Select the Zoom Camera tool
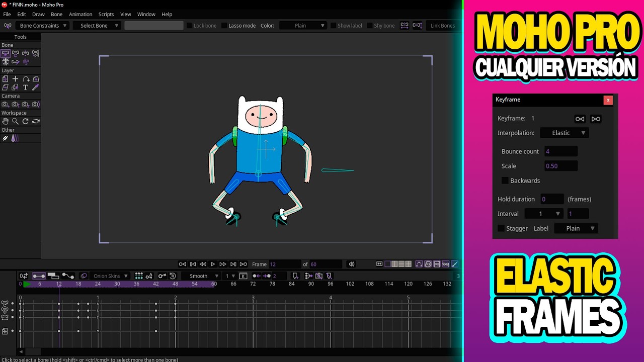This screenshot has width=644, height=362. tap(15, 104)
